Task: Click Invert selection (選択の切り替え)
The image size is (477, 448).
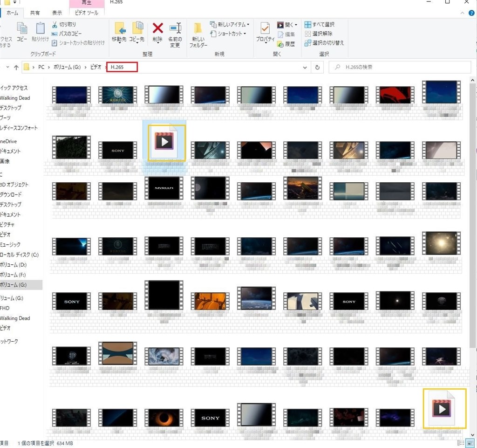Action: click(x=324, y=43)
